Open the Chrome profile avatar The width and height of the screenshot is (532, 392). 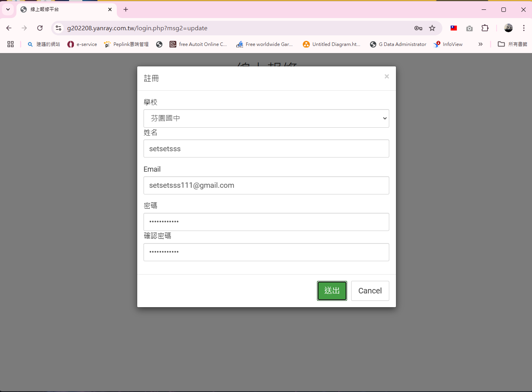[x=508, y=28]
